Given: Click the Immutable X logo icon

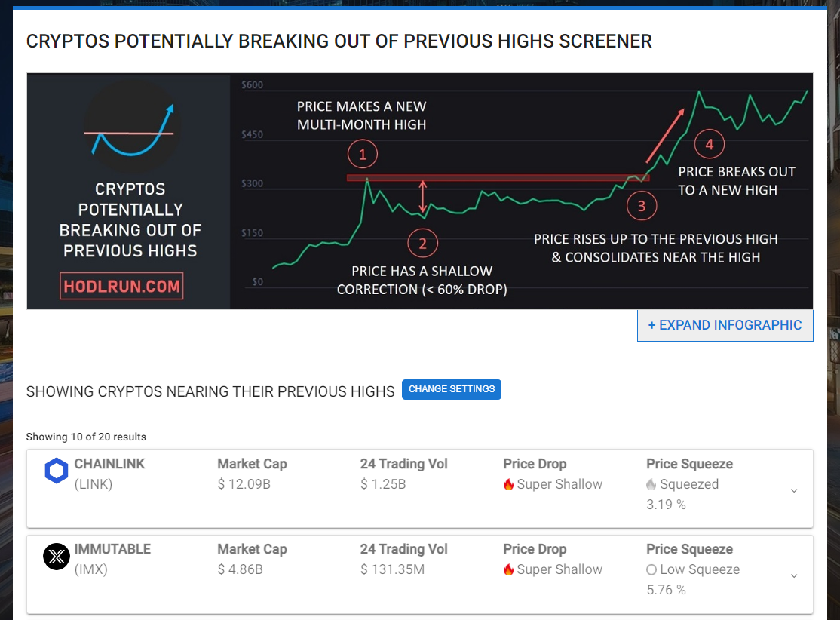Looking at the screenshot, I should [57, 556].
